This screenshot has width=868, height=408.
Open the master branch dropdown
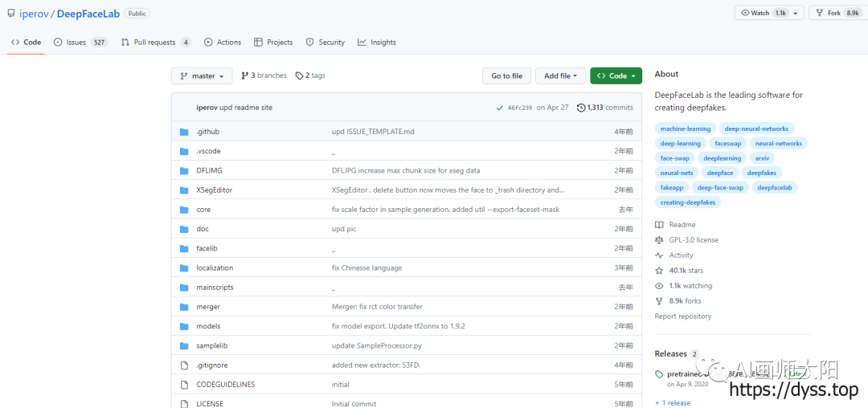click(202, 75)
